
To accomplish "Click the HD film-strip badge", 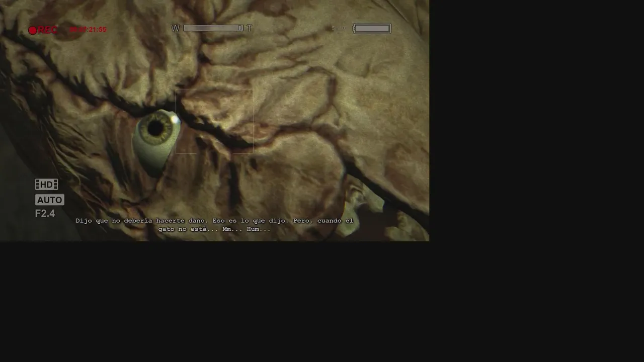I will [46, 185].
